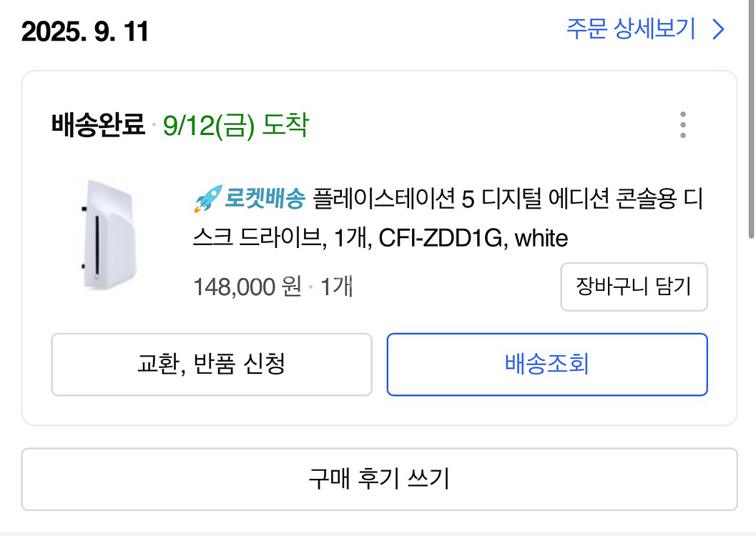Write a review via 구매 후기 쓰기
This screenshot has width=756, height=536.
click(x=379, y=478)
